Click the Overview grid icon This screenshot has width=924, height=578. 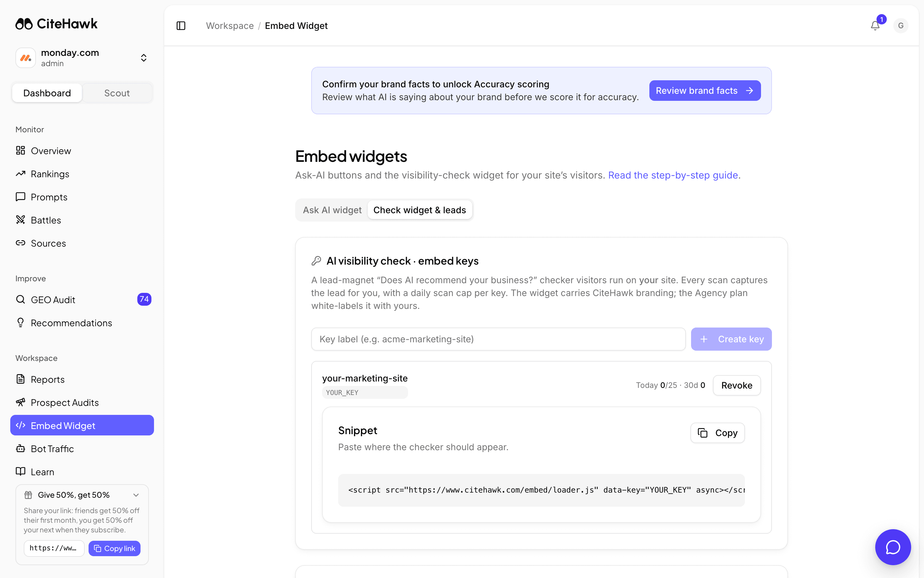[21, 150]
